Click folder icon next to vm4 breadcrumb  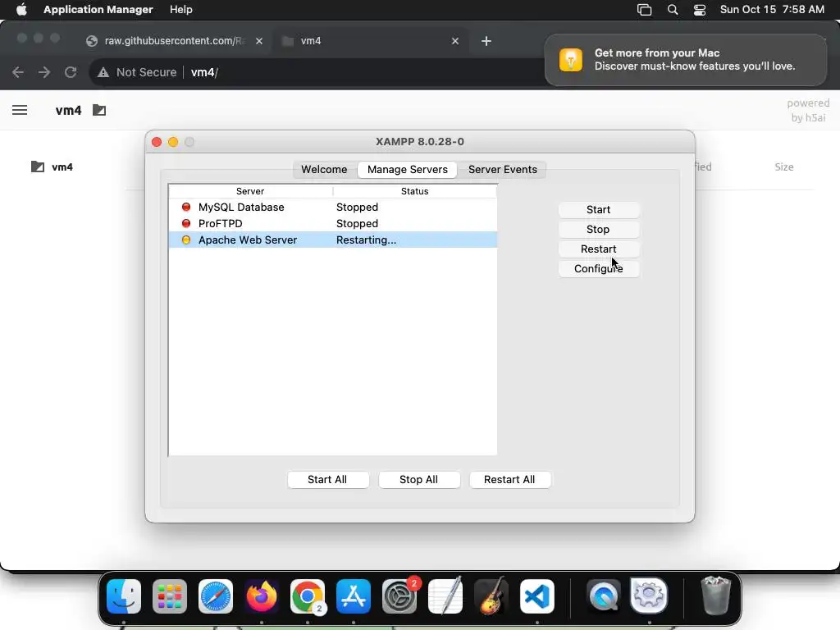click(x=99, y=111)
